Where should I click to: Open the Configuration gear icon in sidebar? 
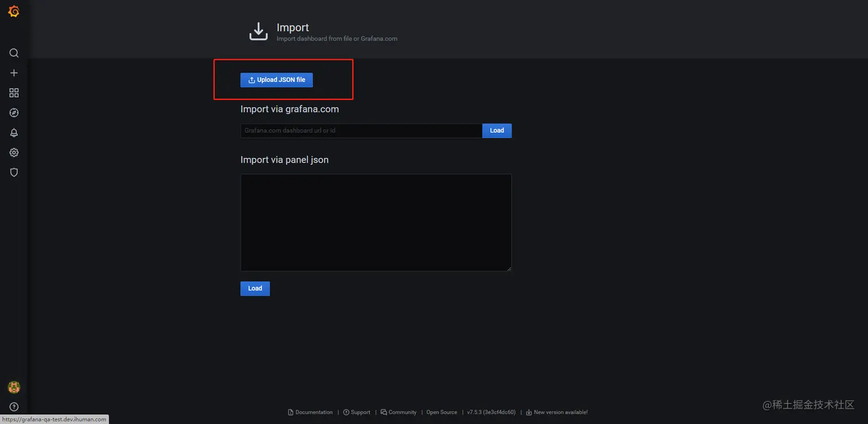[x=14, y=152]
